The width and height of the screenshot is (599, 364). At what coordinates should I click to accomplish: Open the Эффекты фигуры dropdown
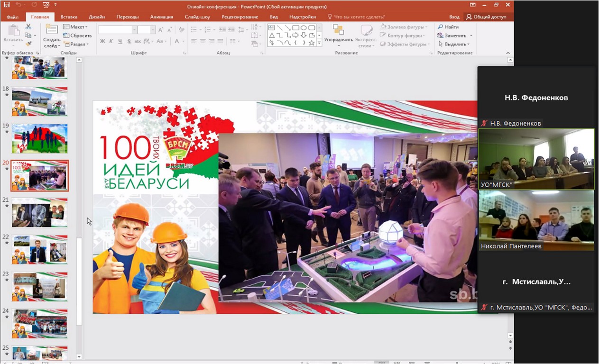click(x=405, y=44)
